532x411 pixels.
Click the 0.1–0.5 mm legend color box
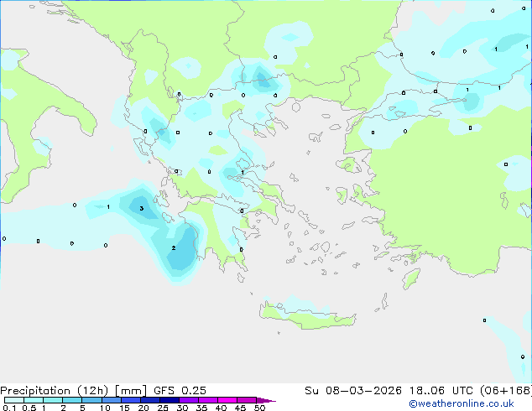pyautogui.click(x=14, y=400)
